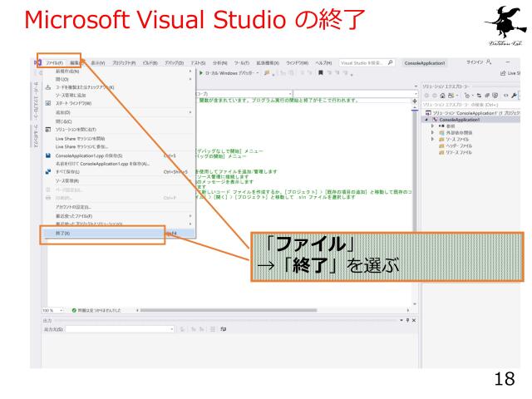Open the プロジェクト(P) menu
The height and width of the screenshot is (399, 532).
click(x=124, y=63)
